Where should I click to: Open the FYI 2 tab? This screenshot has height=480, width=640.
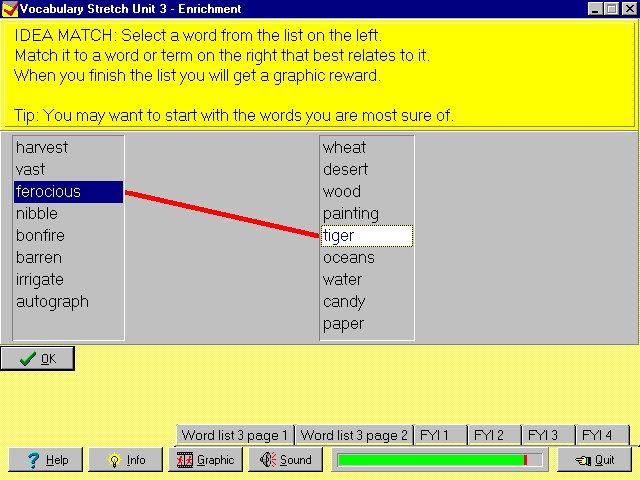coord(494,435)
